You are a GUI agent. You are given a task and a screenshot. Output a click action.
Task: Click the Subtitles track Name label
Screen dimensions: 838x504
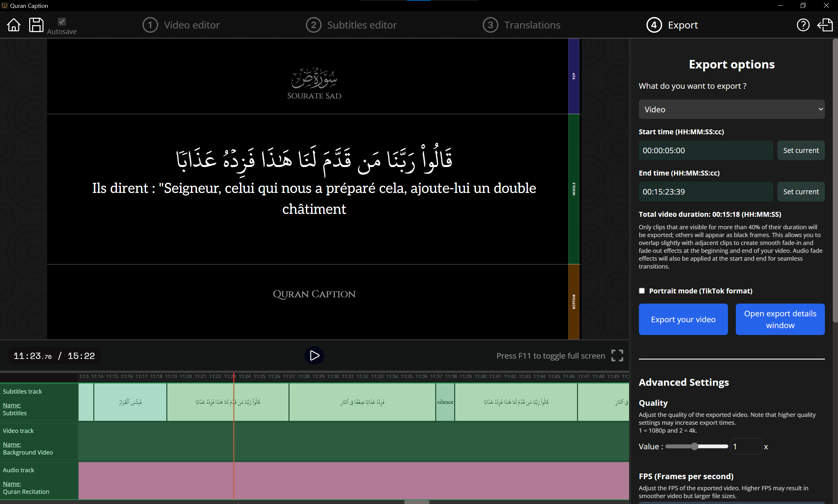point(12,405)
